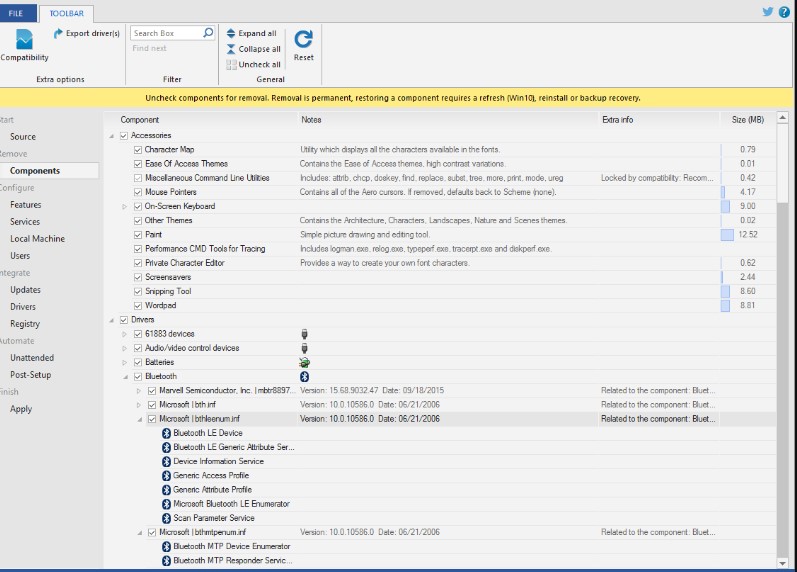Viewport: 797px width, 572px height.
Task: Uncheck the Paint component checkbox
Action: coord(138,234)
